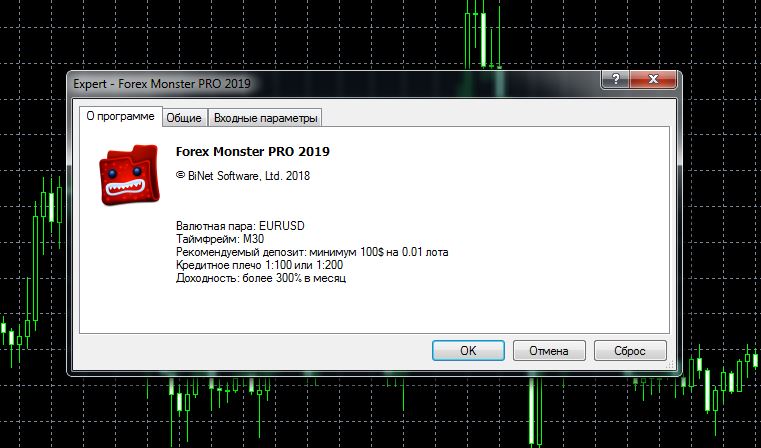Click the Валютная пара: EURUSD line
Screen dimensions: 761x448
[240, 226]
